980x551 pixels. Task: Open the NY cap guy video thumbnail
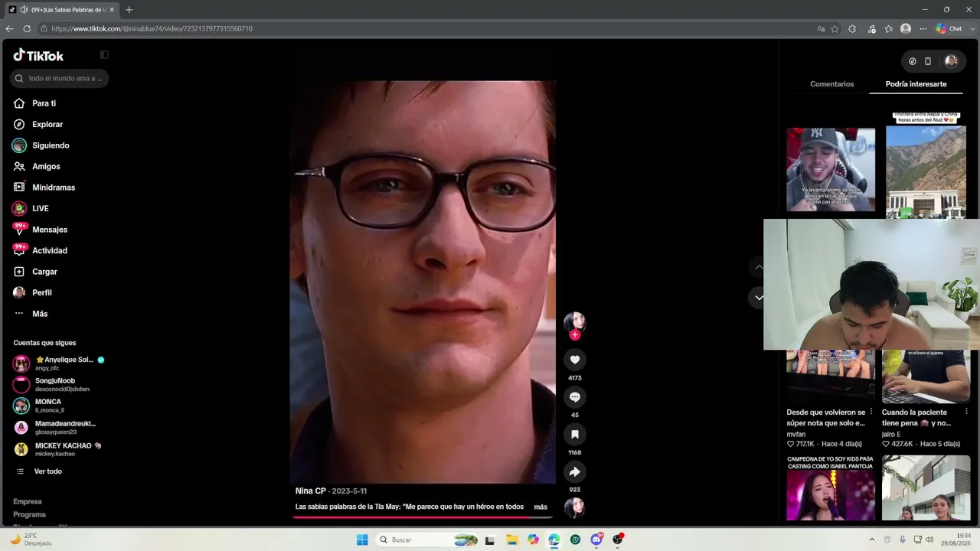(831, 170)
